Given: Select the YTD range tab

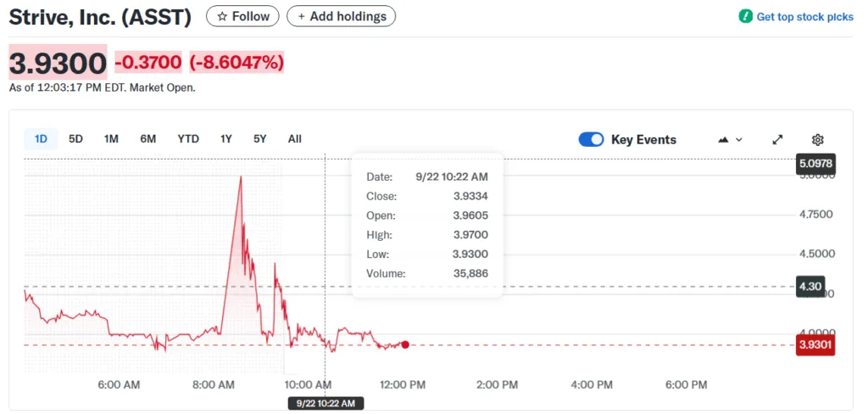Looking at the screenshot, I should (x=188, y=139).
